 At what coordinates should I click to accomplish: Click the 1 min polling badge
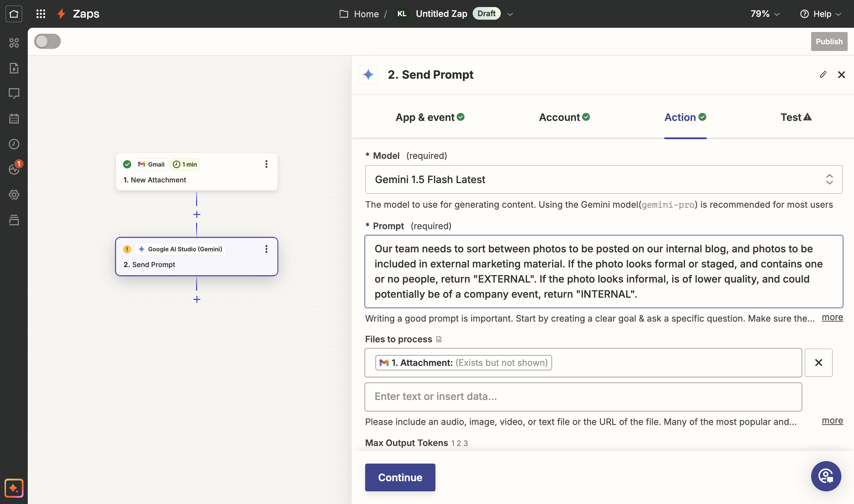coord(185,164)
